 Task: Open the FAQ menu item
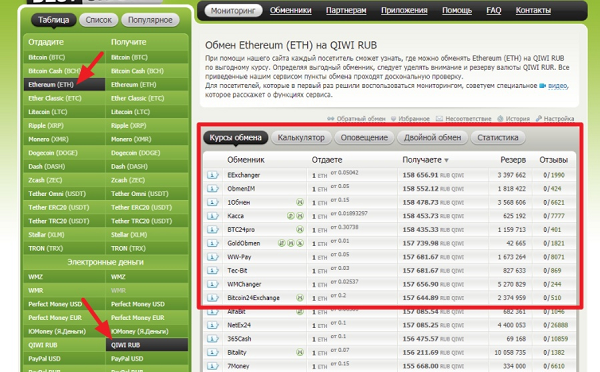[494, 10]
